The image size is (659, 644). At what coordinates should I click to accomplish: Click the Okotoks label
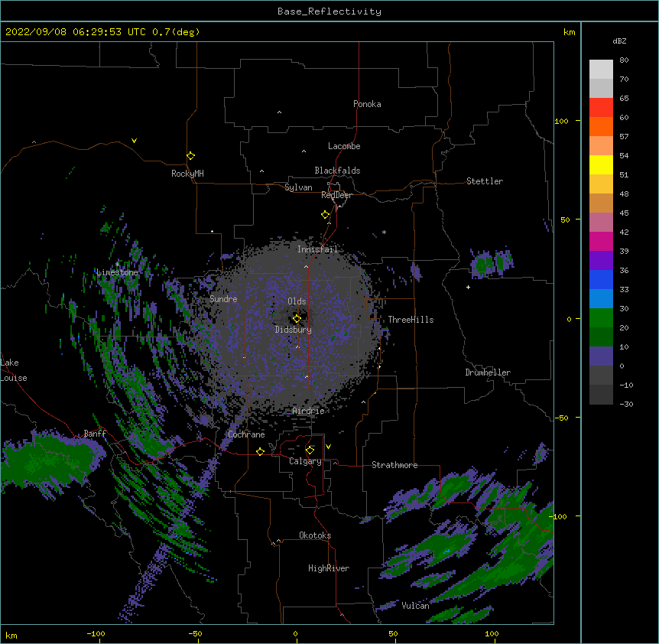pos(315,535)
